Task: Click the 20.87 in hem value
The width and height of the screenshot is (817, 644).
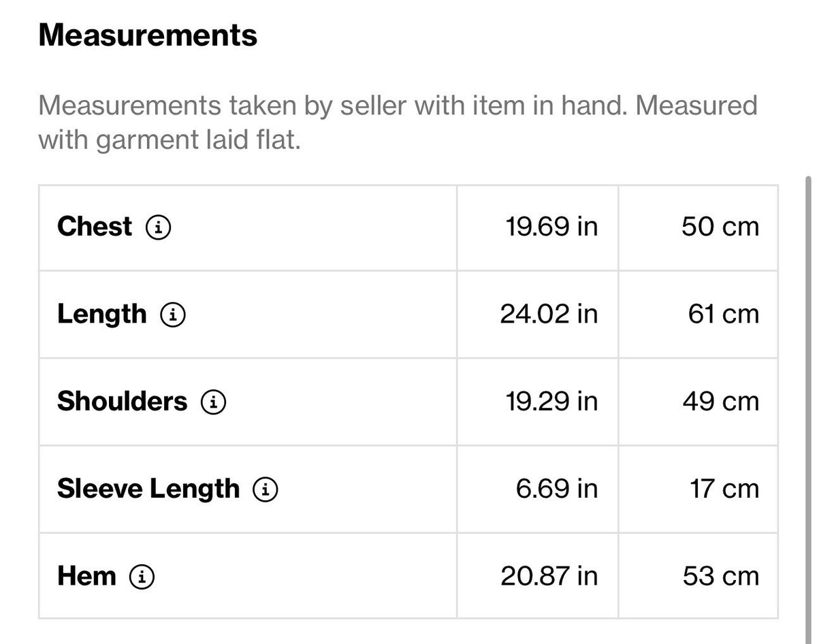Action: (x=549, y=576)
